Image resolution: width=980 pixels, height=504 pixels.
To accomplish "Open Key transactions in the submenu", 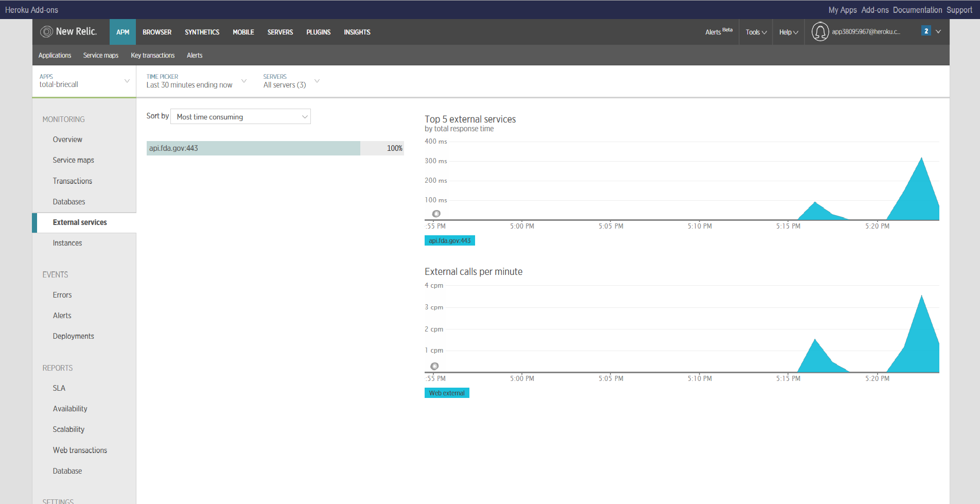I will [x=153, y=55].
